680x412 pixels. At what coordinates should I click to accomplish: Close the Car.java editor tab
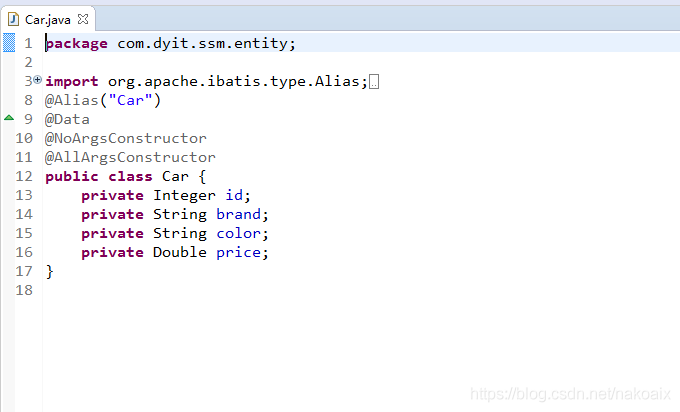click(83, 18)
